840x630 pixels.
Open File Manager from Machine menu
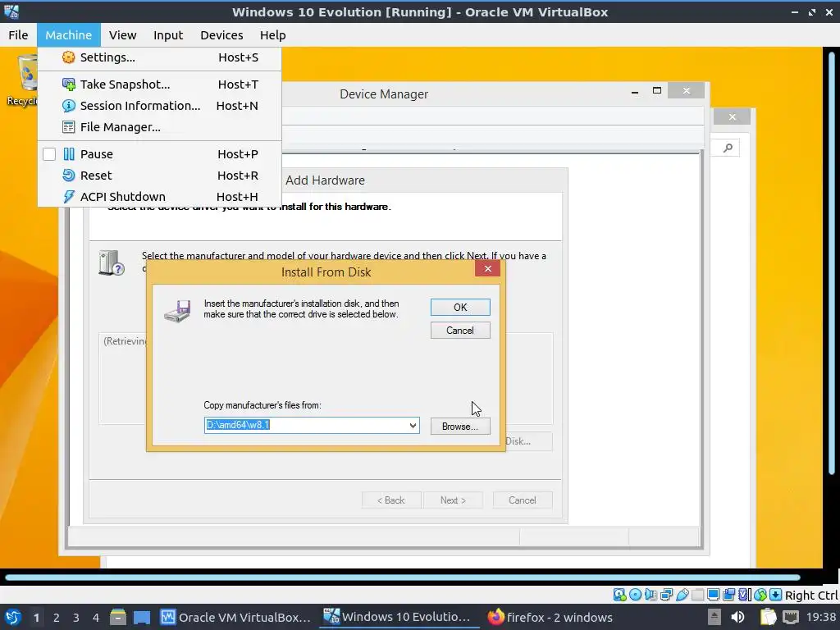pos(160,127)
